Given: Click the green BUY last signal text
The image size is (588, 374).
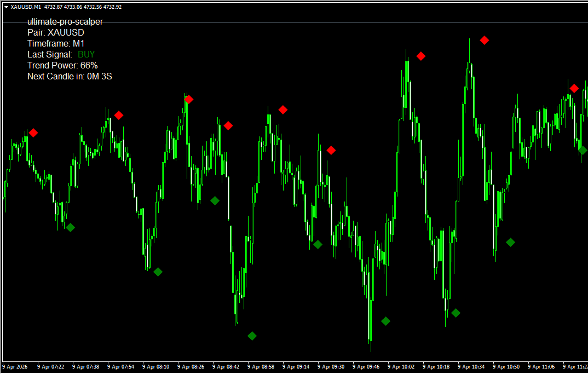Looking at the screenshot, I should click(86, 54).
